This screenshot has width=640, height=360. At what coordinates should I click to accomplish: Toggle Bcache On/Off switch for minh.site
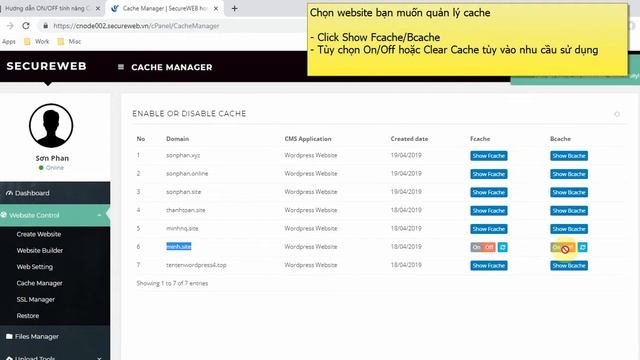563,247
